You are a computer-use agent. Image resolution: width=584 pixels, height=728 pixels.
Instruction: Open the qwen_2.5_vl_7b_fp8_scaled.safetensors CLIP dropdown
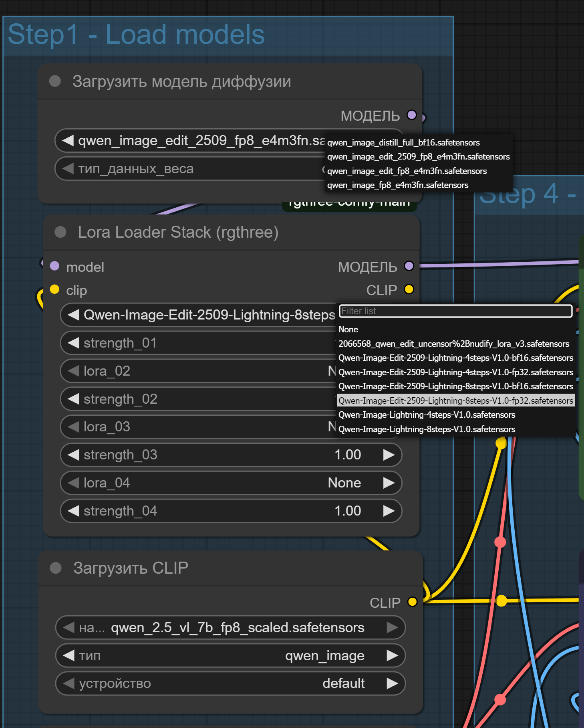[x=230, y=627]
